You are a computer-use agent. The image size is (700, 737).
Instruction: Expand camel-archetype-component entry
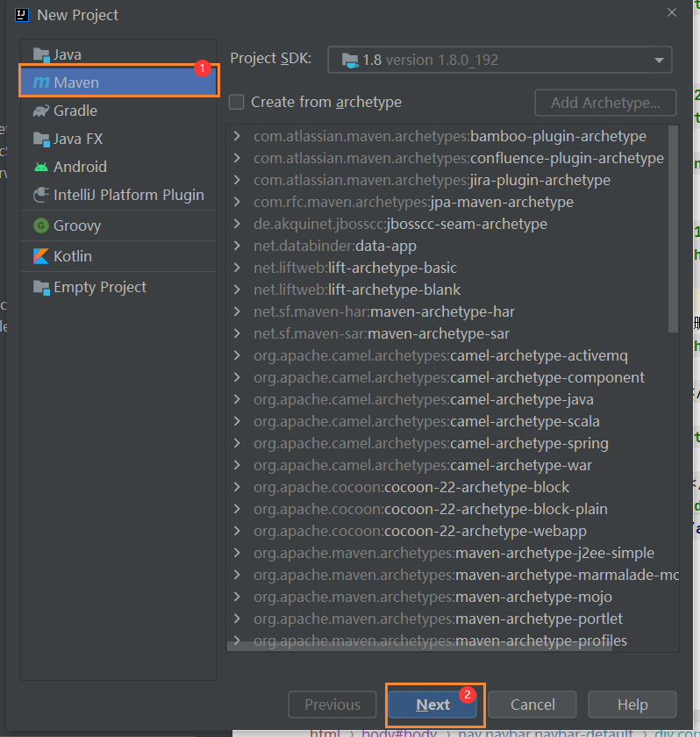[x=237, y=377]
